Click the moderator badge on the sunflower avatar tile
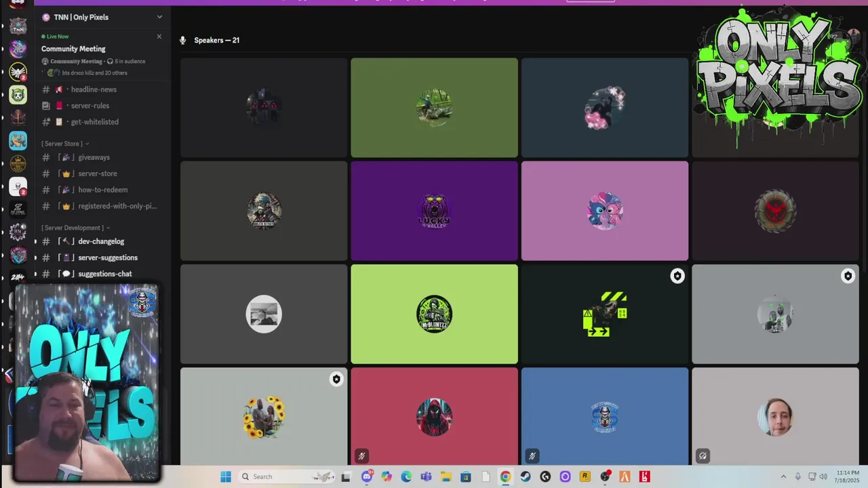The image size is (868, 488). (x=336, y=379)
